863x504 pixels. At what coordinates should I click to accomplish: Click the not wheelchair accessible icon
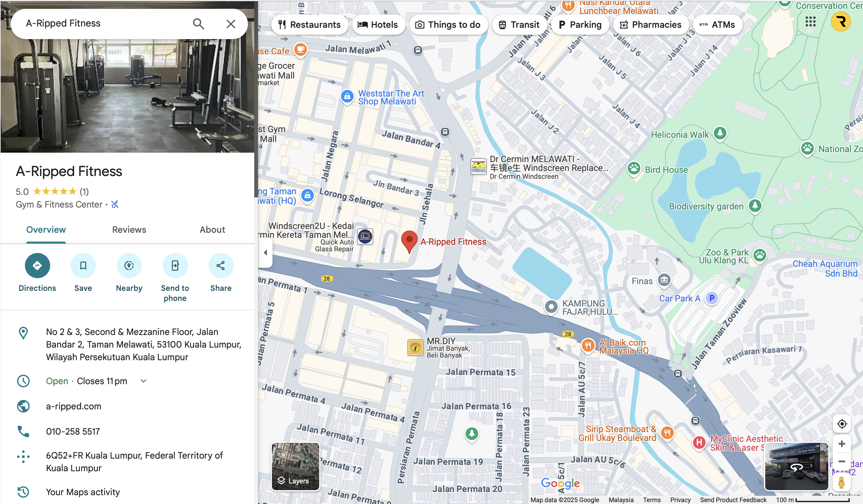coord(115,204)
